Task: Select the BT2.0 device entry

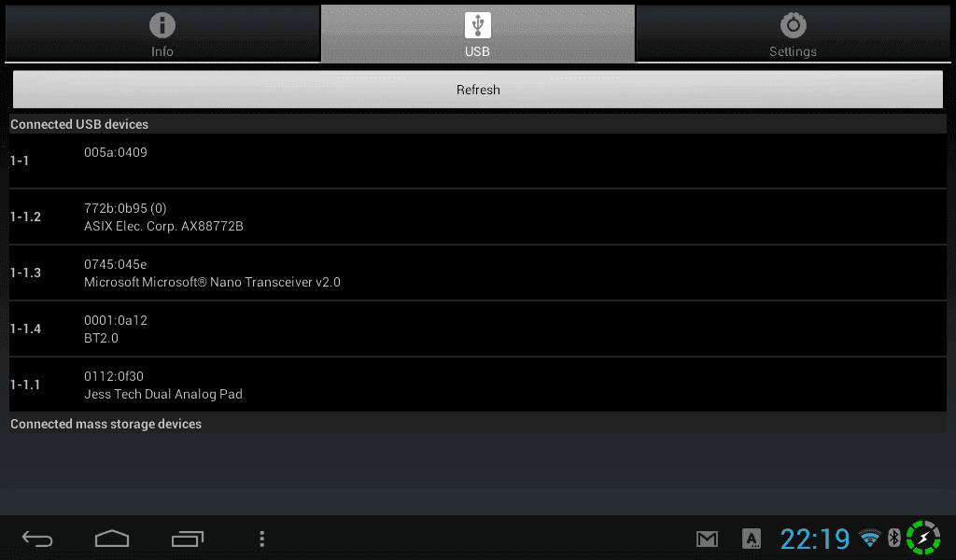Action: point(478,329)
